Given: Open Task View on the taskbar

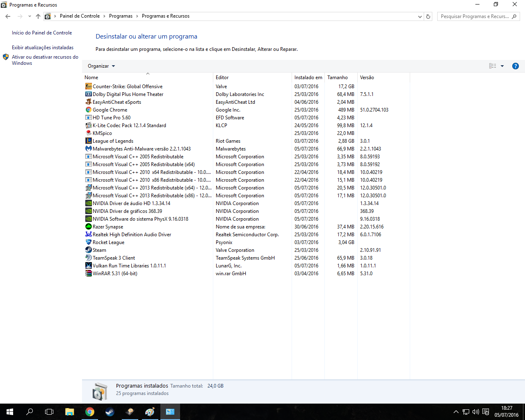Looking at the screenshot, I should click(x=49, y=412).
